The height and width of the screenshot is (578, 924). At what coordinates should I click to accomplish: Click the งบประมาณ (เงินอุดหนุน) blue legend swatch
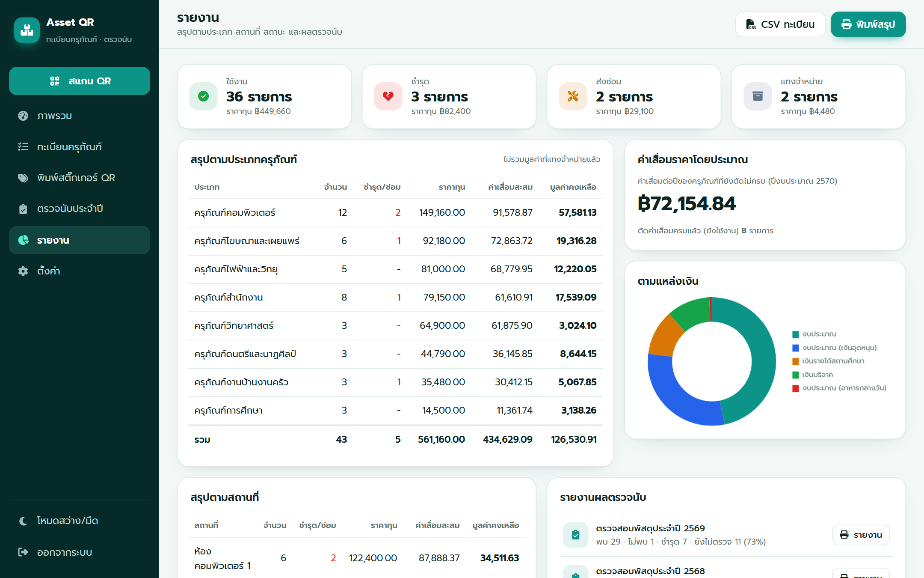(x=796, y=348)
